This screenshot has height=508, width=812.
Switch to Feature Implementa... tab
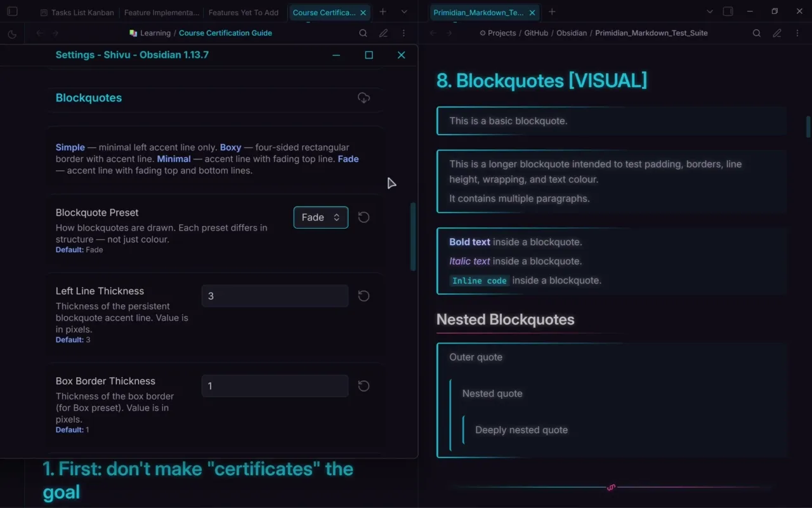[161, 12]
